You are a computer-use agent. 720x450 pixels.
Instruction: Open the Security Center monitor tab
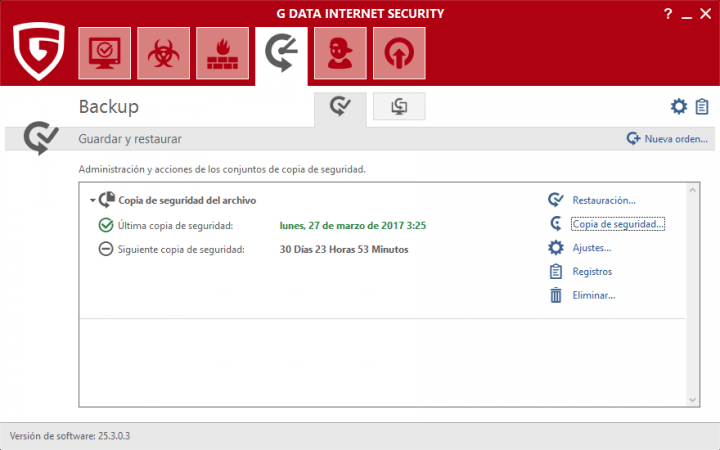[x=105, y=53]
